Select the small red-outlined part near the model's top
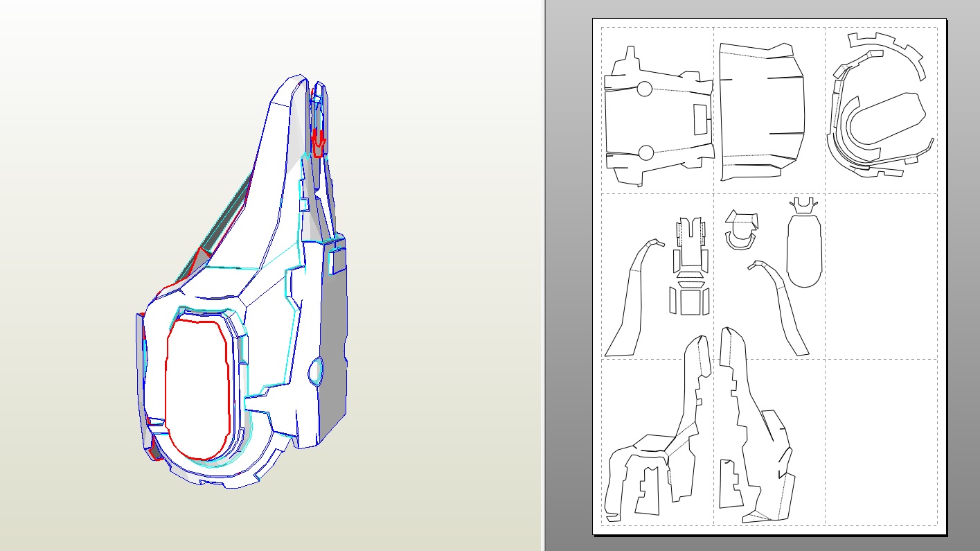 [317, 143]
